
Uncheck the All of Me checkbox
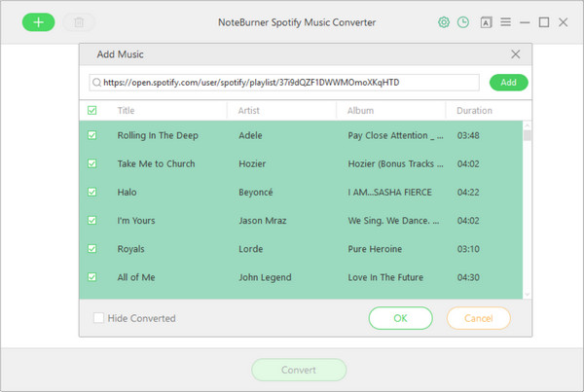pos(92,277)
